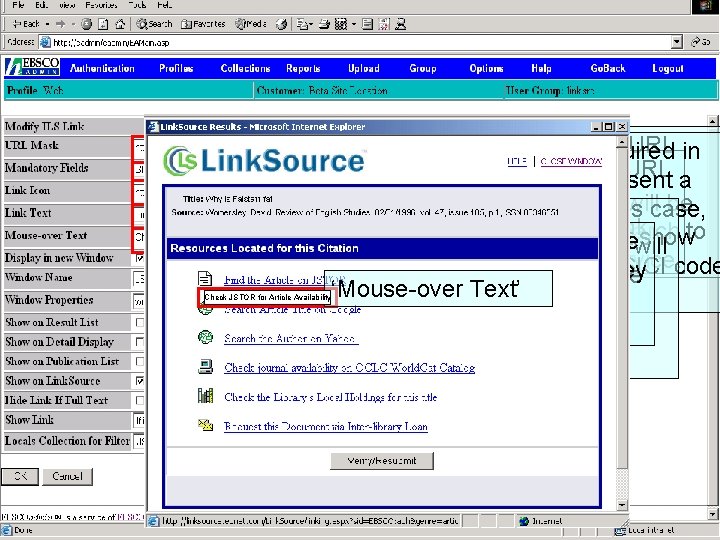Click the browser Back arrow button
Screen dimensions: 720x540
pos(26,24)
